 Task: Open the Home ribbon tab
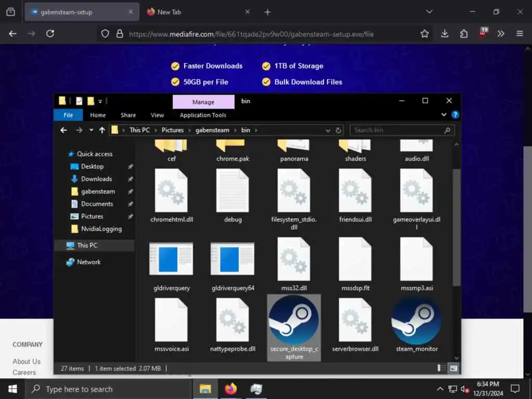(x=98, y=115)
